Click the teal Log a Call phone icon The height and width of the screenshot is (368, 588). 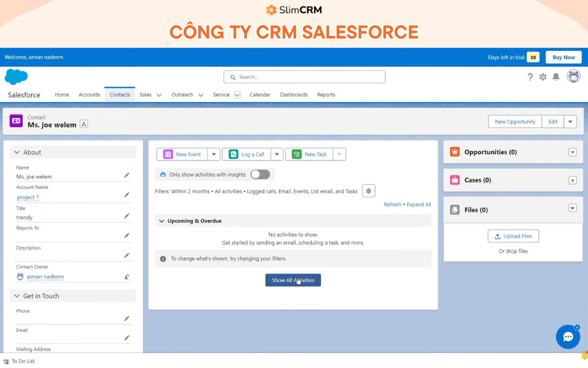[233, 154]
